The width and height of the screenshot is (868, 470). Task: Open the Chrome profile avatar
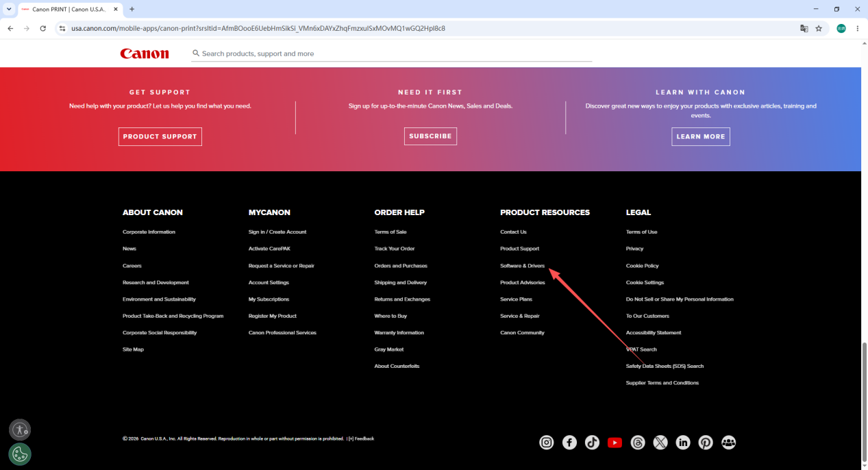841,28
